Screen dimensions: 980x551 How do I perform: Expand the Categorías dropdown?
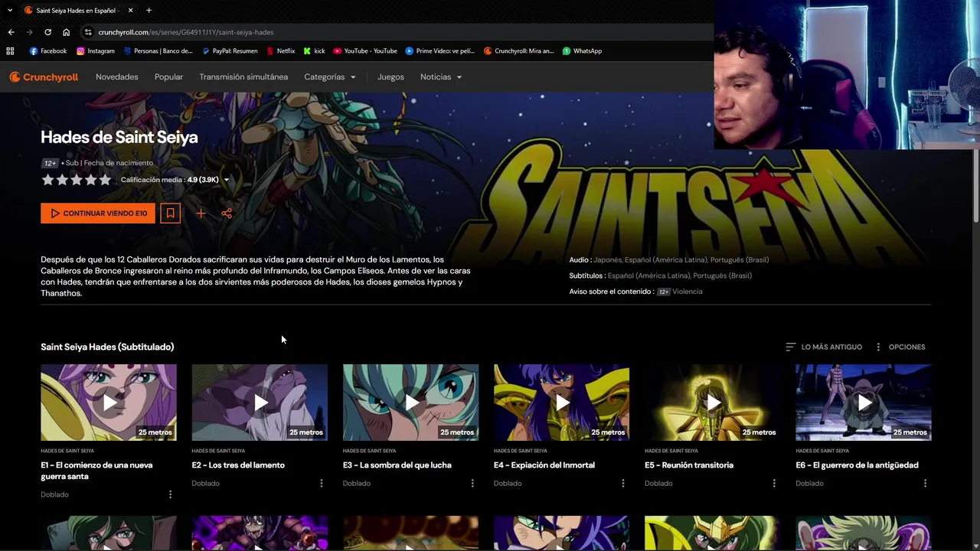(330, 77)
